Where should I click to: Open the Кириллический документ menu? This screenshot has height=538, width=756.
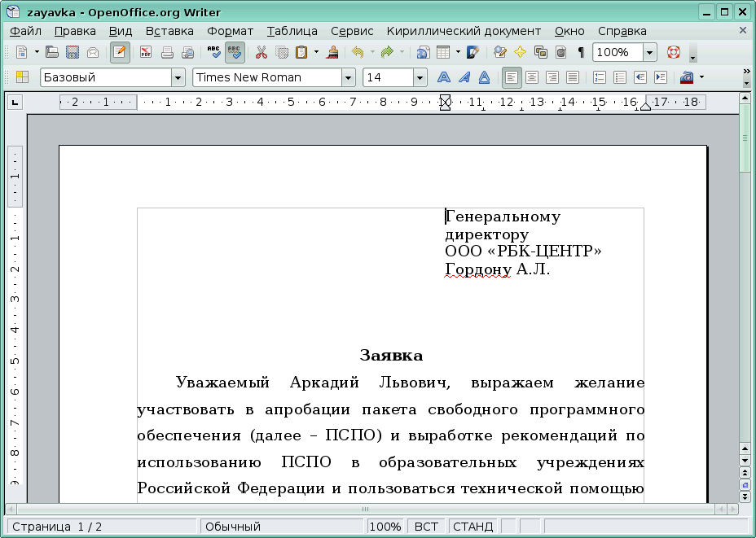(x=464, y=30)
